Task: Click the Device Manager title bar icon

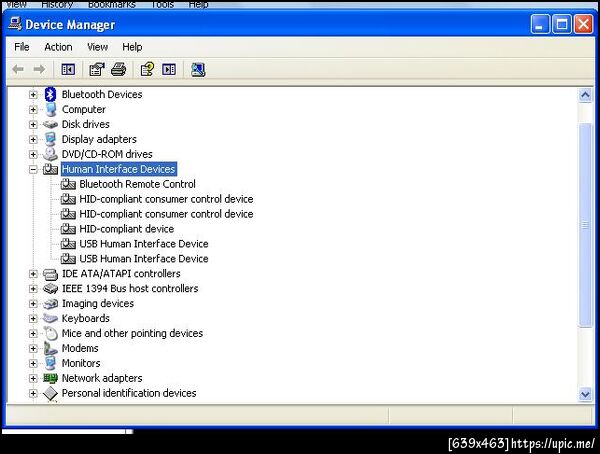Action: click(x=15, y=24)
